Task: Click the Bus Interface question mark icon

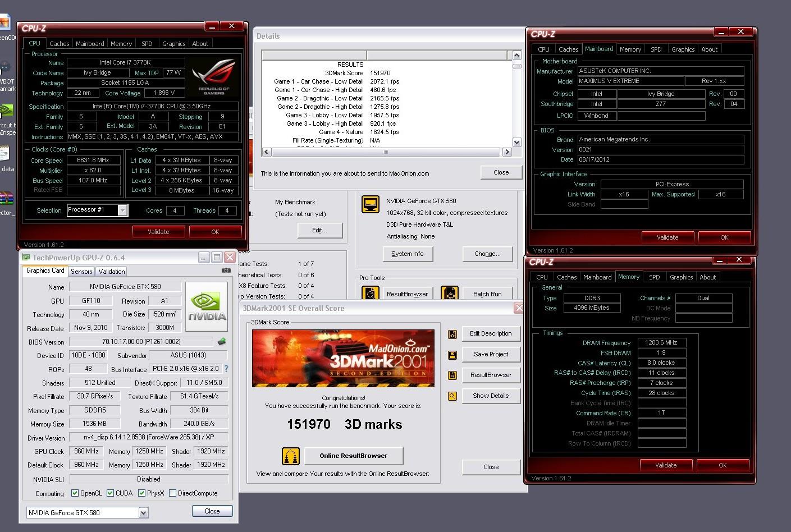Action: click(226, 369)
